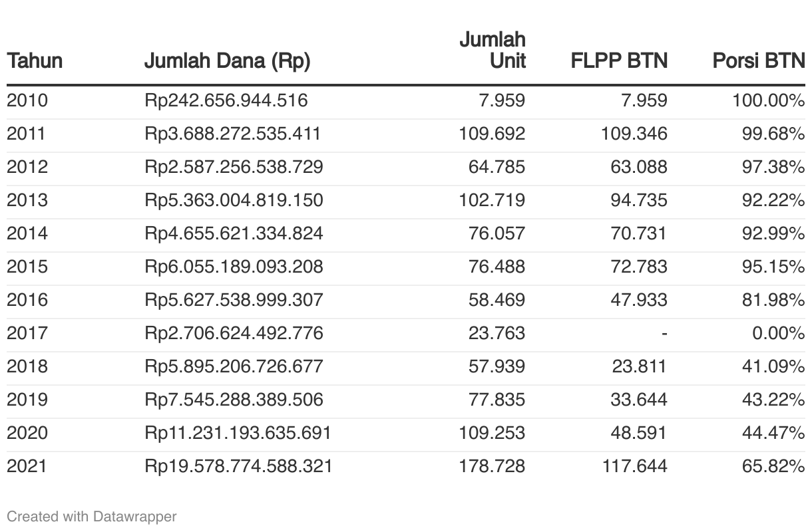Click the 100.00% Porsi BTN value

769,101
